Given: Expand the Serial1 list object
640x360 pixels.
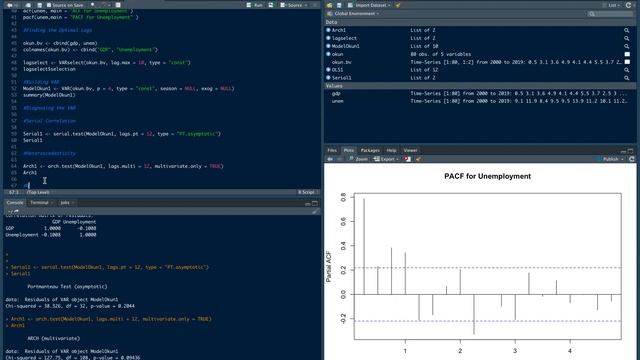Looking at the screenshot, I should coord(328,78).
